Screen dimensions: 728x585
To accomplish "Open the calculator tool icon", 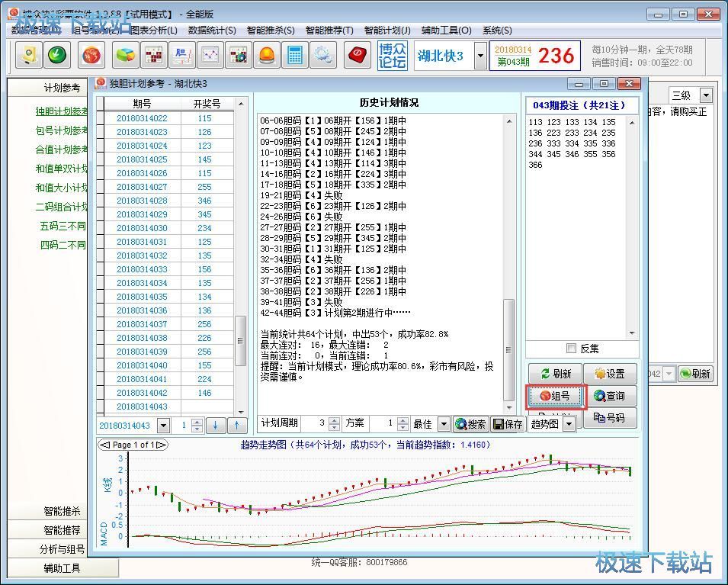I will tap(293, 55).
